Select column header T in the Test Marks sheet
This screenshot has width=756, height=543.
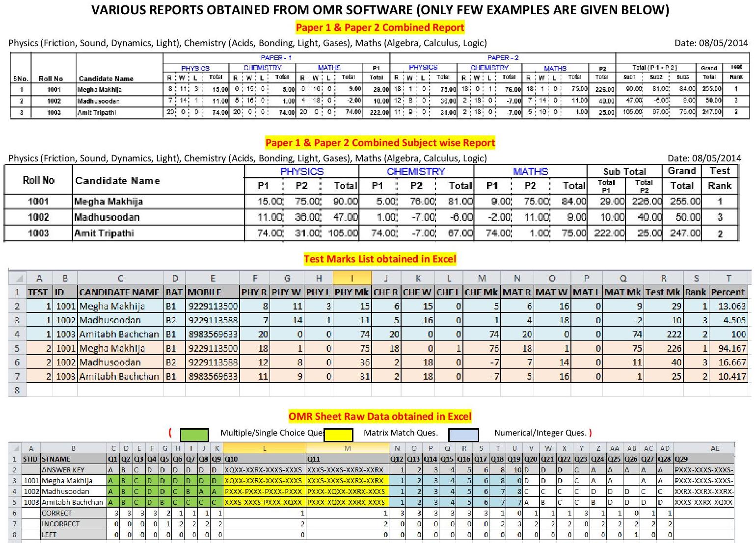click(729, 278)
